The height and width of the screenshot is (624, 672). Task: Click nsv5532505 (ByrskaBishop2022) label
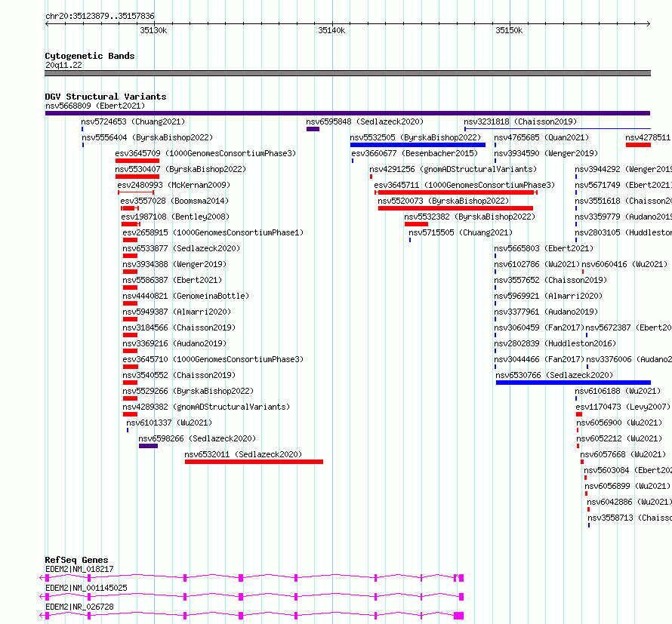click(415, 137)
